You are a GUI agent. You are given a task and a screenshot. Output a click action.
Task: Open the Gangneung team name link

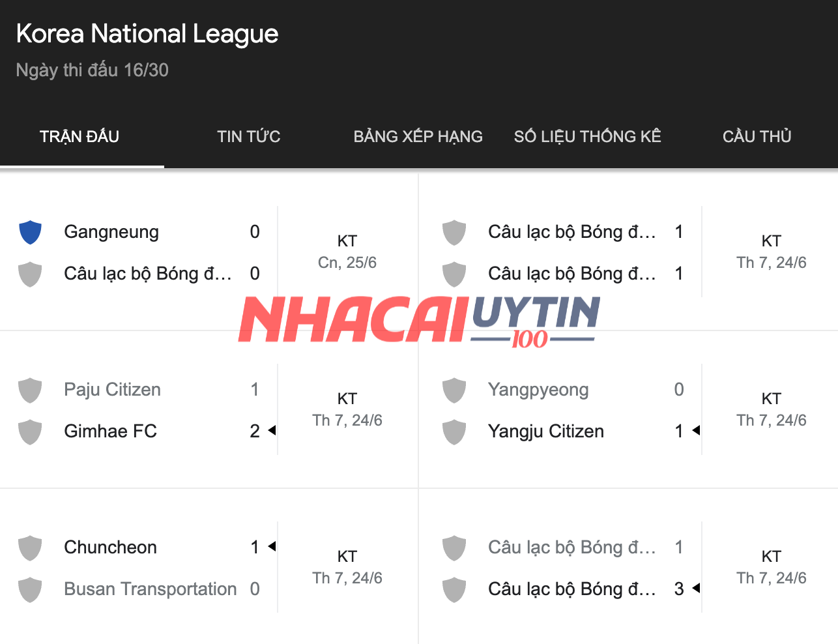(111, 232)
